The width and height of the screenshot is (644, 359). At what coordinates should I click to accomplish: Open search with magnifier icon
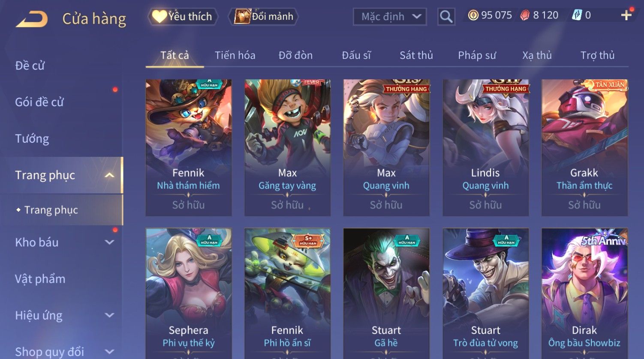[x=446, y=17]
